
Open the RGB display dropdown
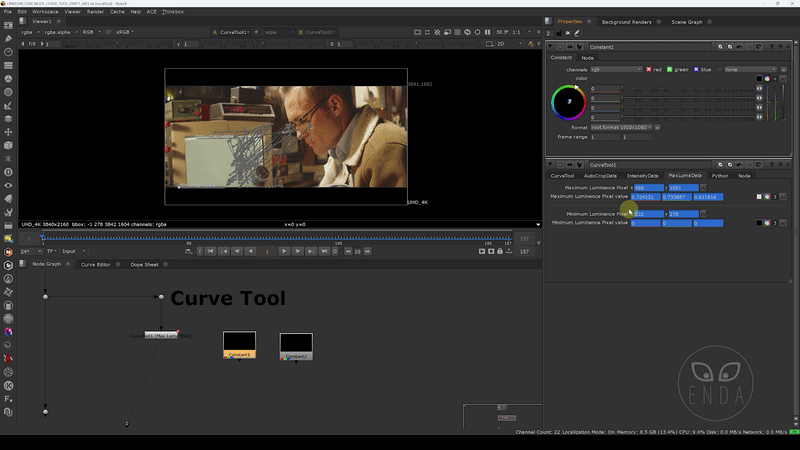(91, 32)
